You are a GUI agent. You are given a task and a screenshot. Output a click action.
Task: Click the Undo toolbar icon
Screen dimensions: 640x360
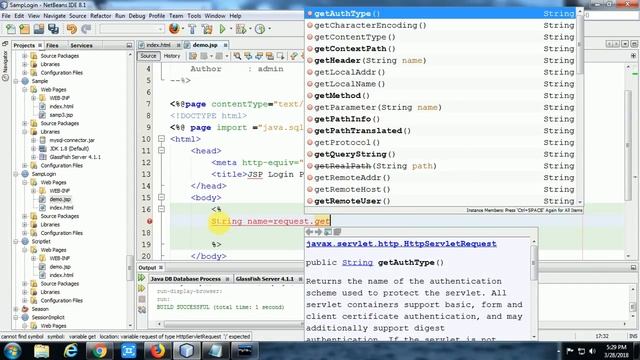point(72,29)
